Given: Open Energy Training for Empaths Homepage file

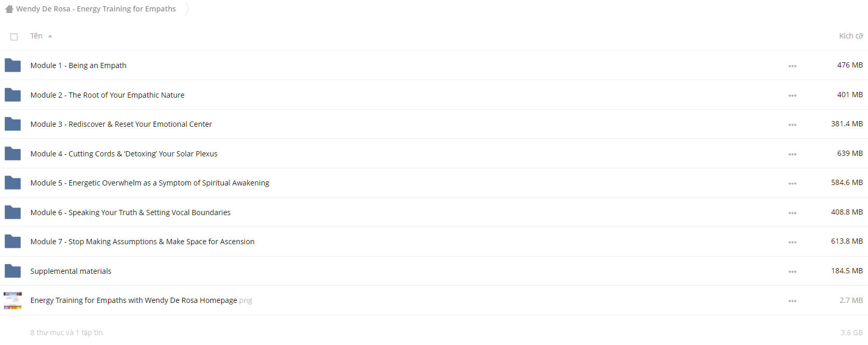Looking at the screenshot, I should click(x=141, y=300).
